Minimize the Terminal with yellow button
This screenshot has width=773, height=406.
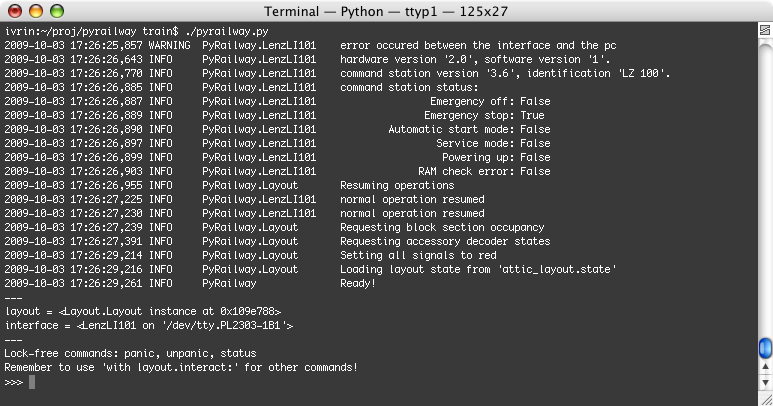(x=36, y=11)
